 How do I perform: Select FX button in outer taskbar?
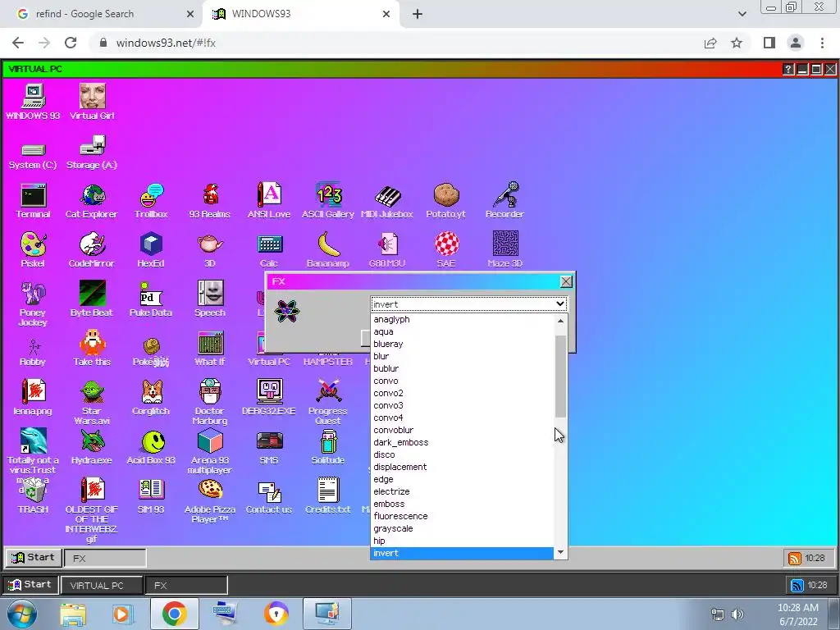186,586
